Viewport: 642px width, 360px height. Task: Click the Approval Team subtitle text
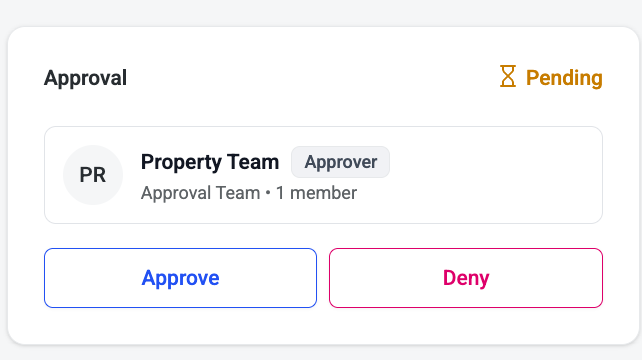click(200, 193)
